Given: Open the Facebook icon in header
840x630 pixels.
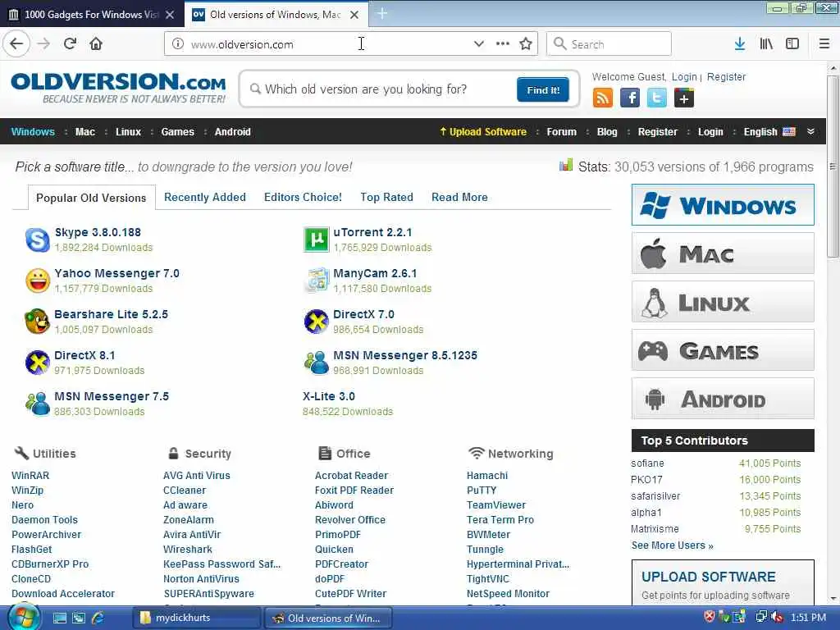Looking at the screenshot, I should pyautogui.click(x=630, y=98).
